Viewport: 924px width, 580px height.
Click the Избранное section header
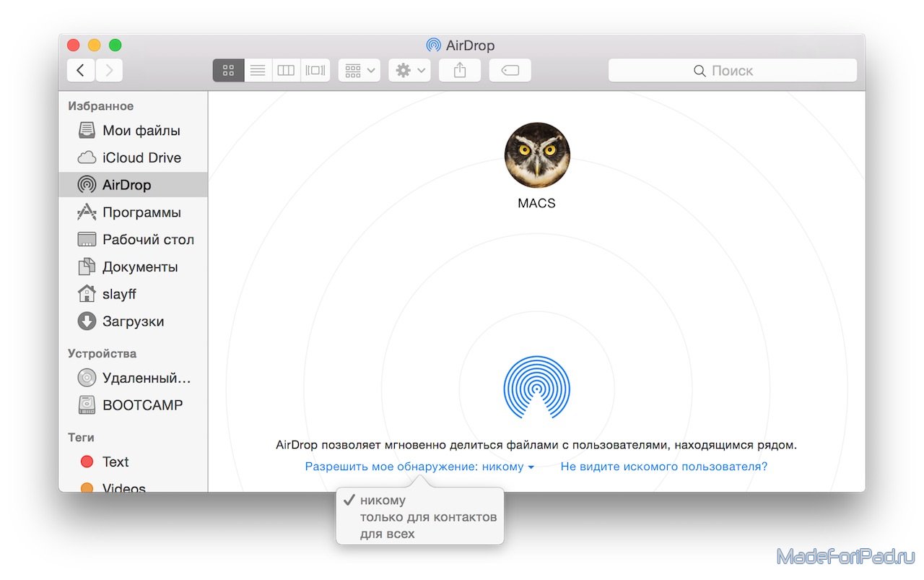[101, 106]
